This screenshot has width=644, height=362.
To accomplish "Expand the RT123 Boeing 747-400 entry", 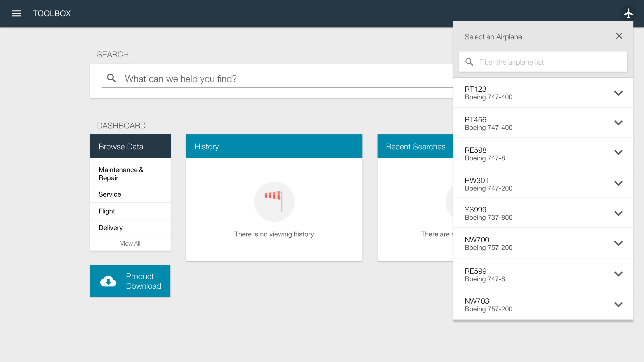I will [618, 93].
